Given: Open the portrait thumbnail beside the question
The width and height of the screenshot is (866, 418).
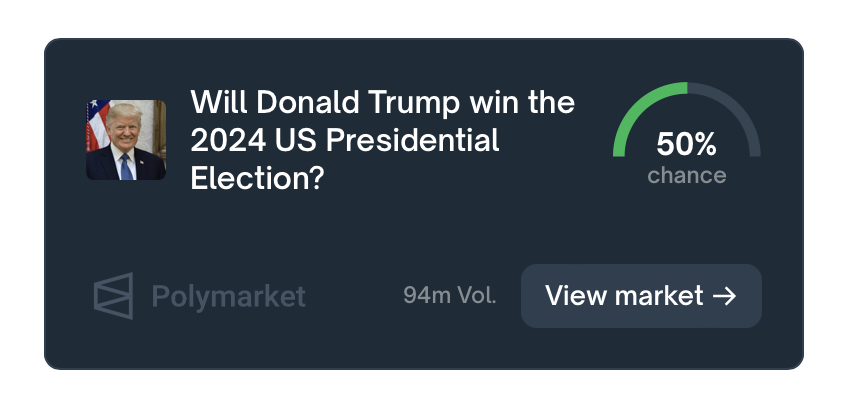Looking at the screenshot, I should [126, 140].
